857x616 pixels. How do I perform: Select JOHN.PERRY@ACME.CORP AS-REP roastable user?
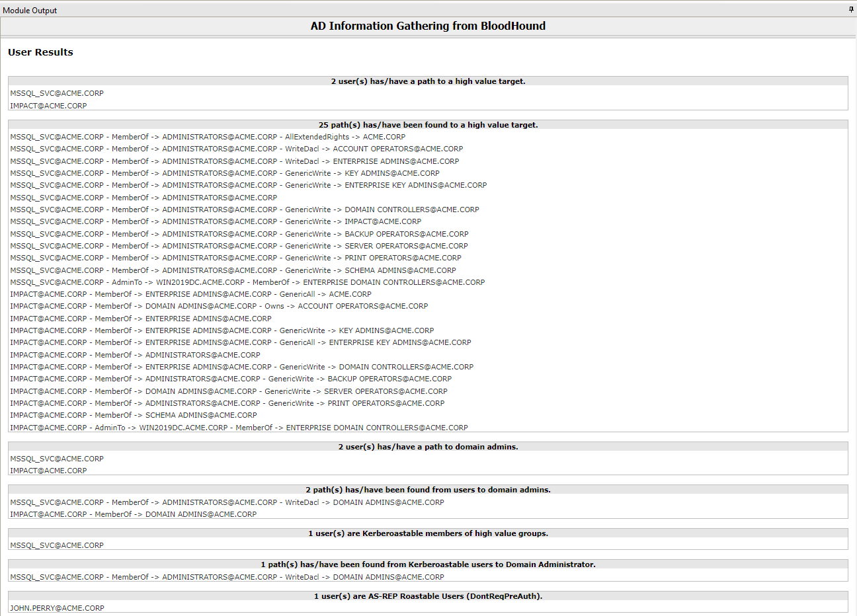pos(57,608)
